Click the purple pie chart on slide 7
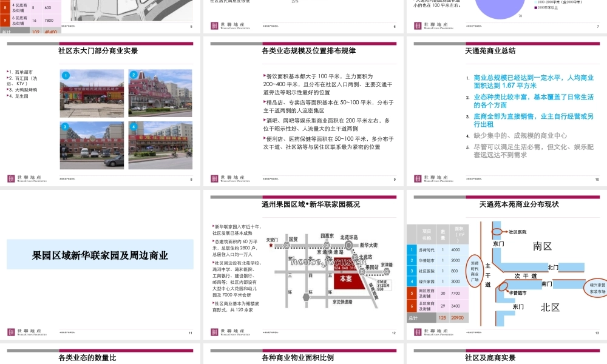607x364 pixels. click(500, 8)
